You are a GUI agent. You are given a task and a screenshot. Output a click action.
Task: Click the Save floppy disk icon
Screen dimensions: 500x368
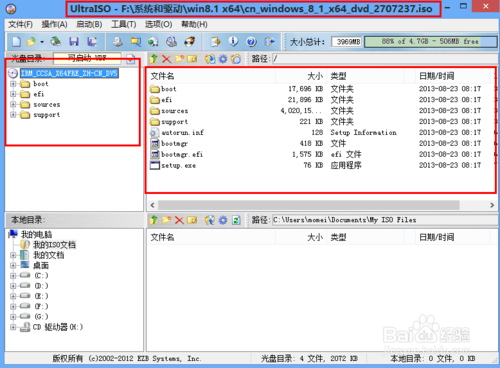pyautogui.click(x=74, y=42)
